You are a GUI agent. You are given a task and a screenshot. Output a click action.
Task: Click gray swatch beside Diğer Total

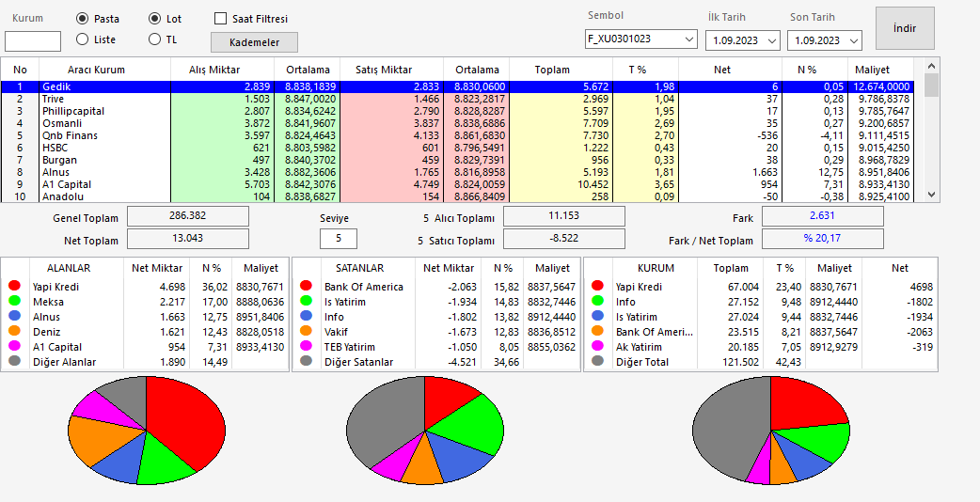(x=597, y=361)
